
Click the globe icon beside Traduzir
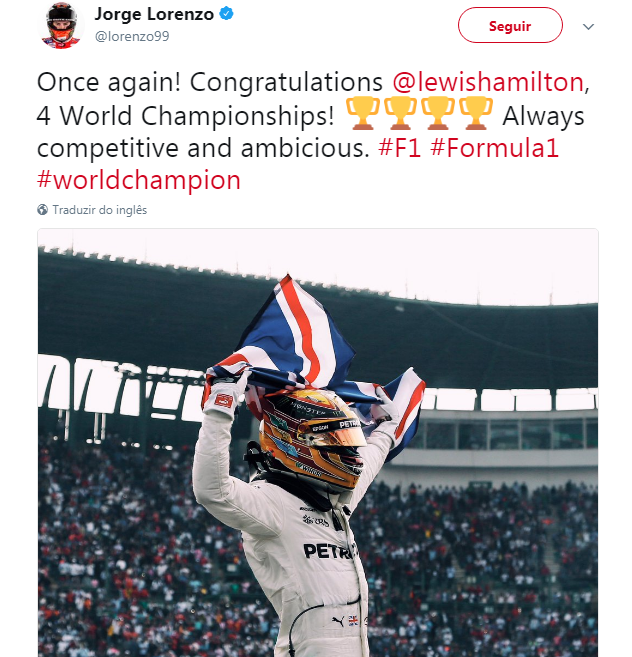pyautogui.click(x=43, y=210)
